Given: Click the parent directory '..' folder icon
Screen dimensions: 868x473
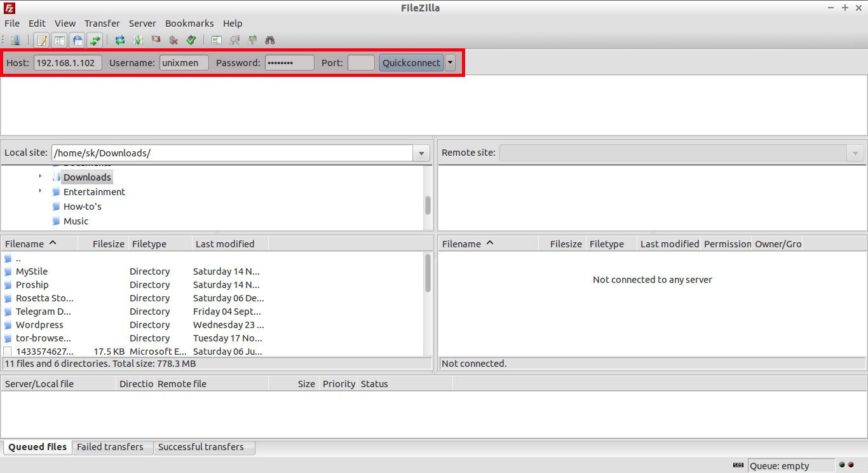Looking at the screenshot, I should click(x=8, y=258).
